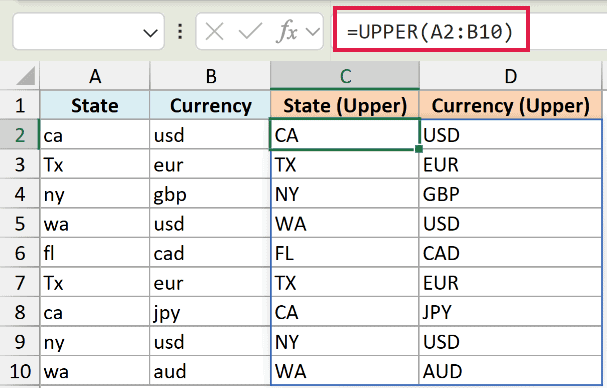This screenshot has width=607, height=388.
Task: Select cell D2 containing 'USD'
Action: coord(511,135)
